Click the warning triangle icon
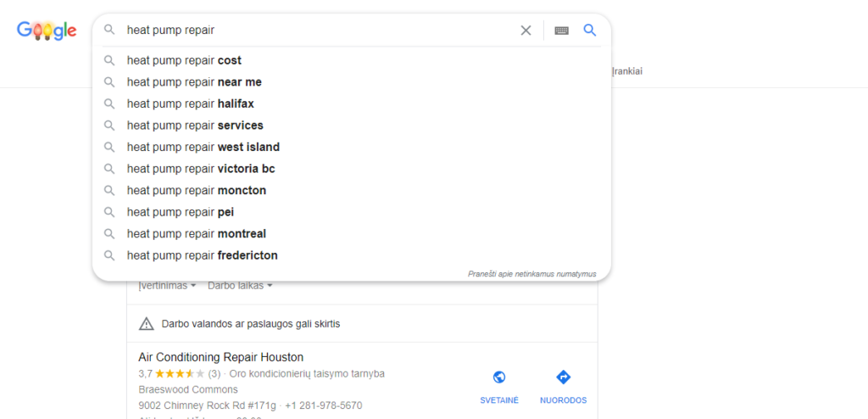Image resolution: width=868 pixels, height=419 pixels. pos(146,324)
